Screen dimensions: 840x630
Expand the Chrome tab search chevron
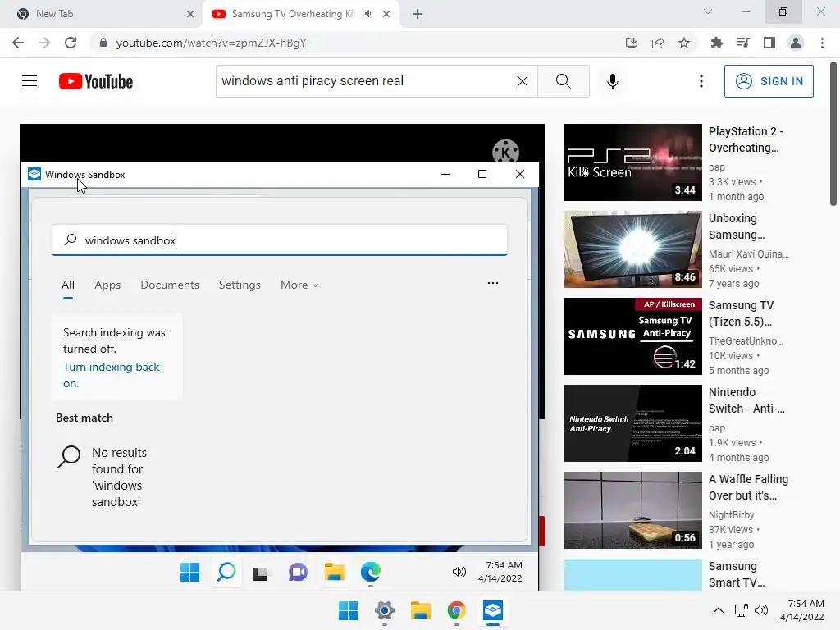tap(708, 11)
